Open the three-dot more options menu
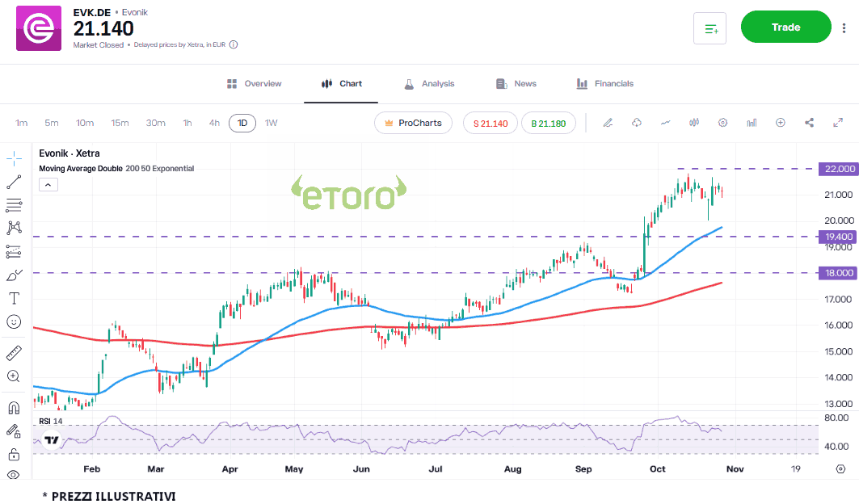Screen dimensions: 859x504 [844, 27]
